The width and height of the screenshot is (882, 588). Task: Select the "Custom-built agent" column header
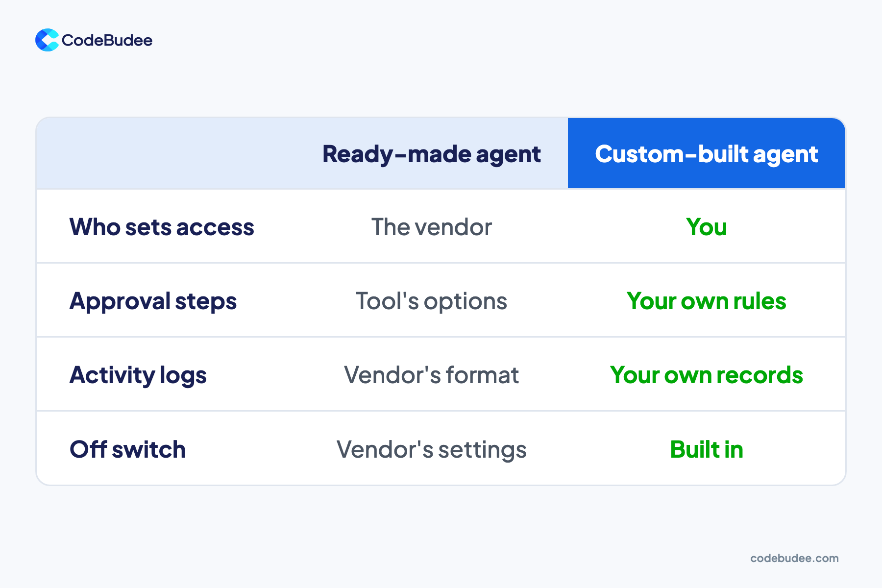pos(707,154)
